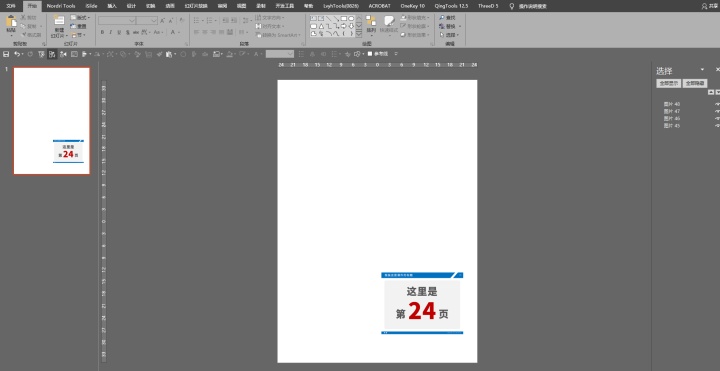
Task: Click the Save icon in quick toolbar
Action: (6, 54)
